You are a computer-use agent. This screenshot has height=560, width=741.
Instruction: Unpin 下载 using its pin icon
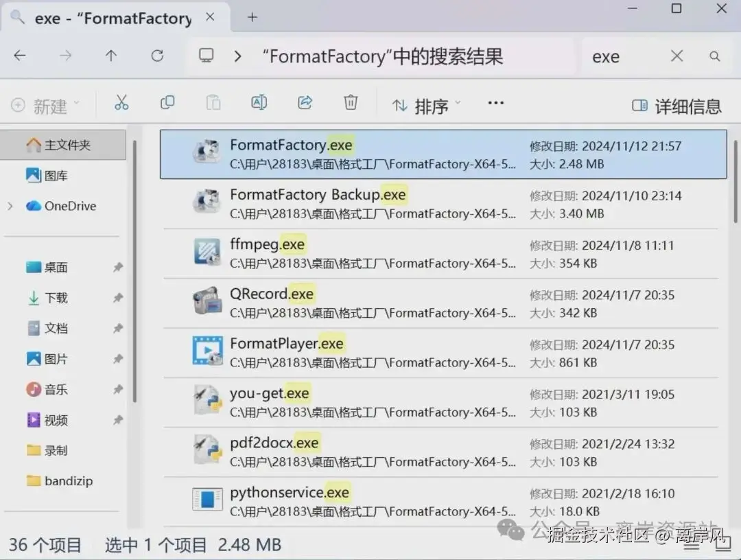click(x=118, y=298)
